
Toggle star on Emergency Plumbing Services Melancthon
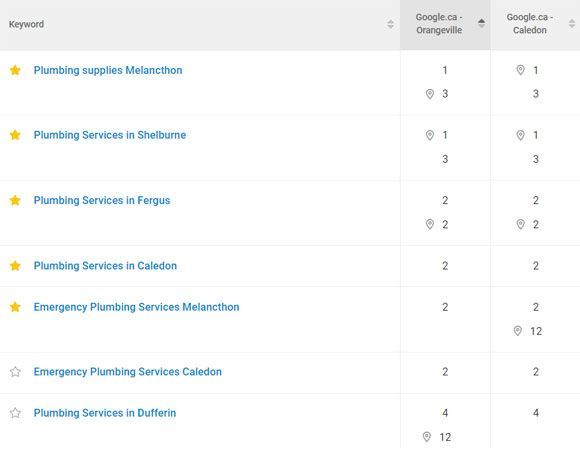(x=15, y=307)
